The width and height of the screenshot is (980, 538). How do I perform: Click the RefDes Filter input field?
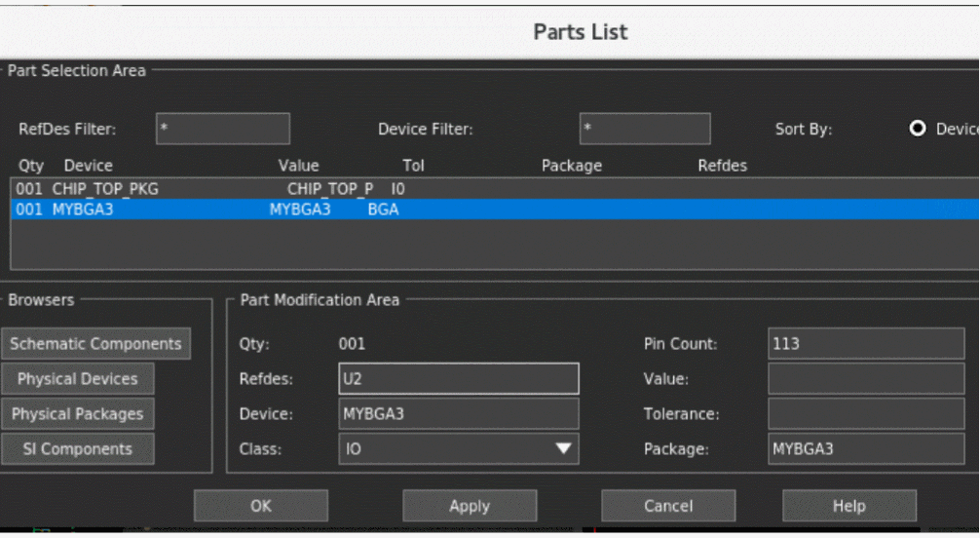click(x=222, y=129)
